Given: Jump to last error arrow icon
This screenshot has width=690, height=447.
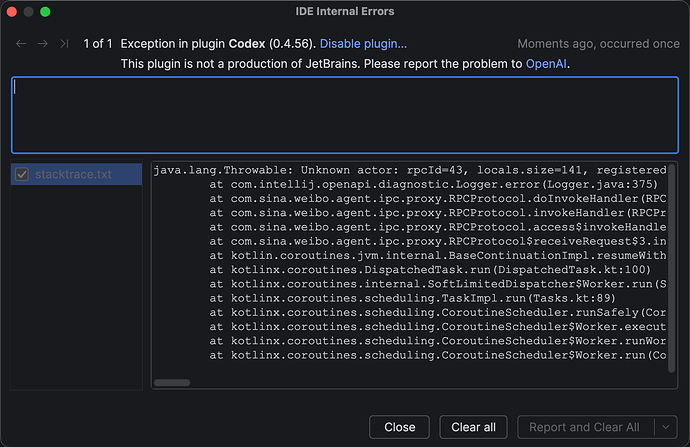Looking at the screenshot, I should click(x=64, y=44).
